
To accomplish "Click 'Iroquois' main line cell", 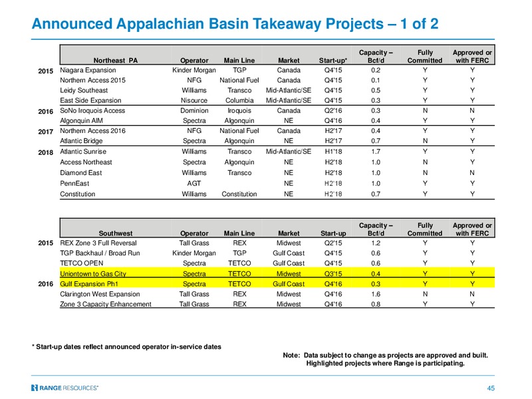I will click(x=239, y=110).
